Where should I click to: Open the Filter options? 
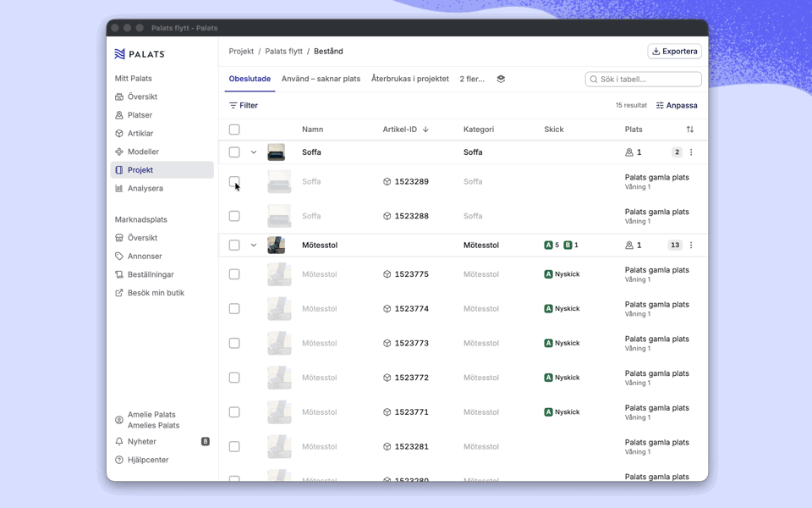click(244, 105)
